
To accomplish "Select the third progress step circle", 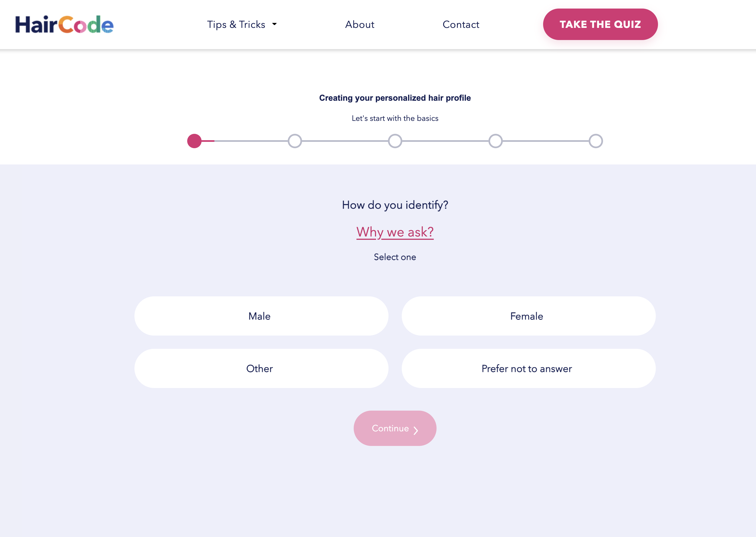I will click(x=395, y=141).
